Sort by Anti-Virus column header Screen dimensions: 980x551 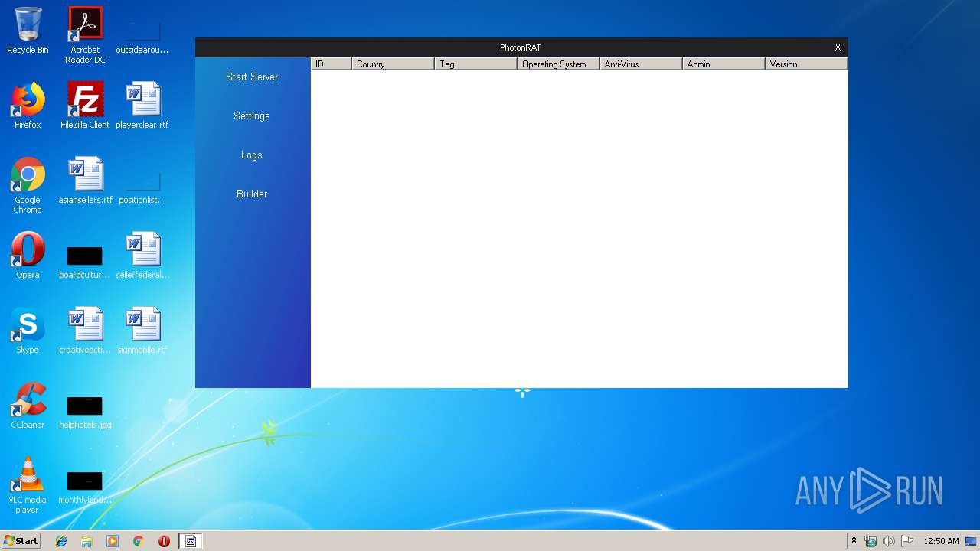(641, 64)
